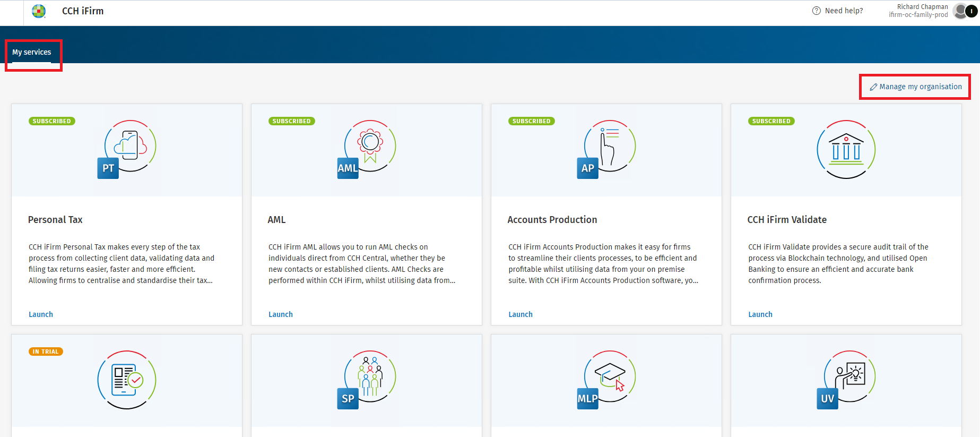Viewport: 980px width, 437px height.
Task: Click the Accounts Production AP icon
Action: [606, 149]
